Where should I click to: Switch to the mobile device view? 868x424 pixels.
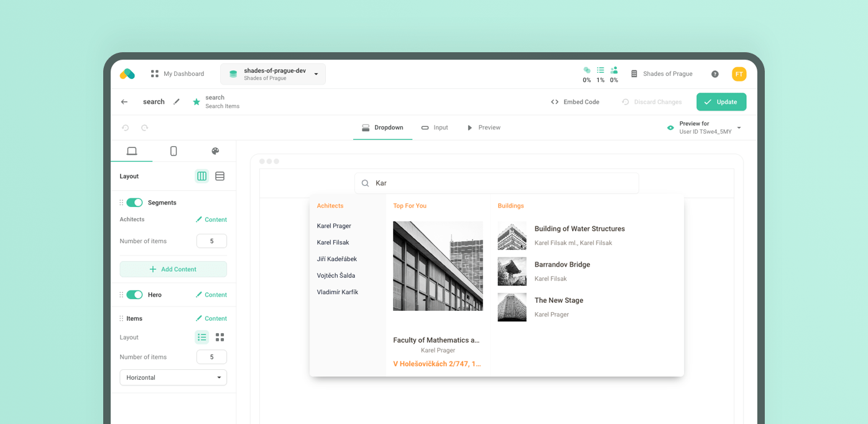tap(173, 151)
